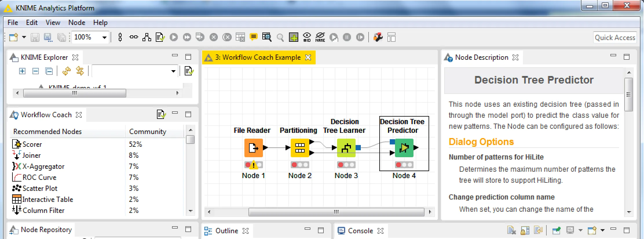The image size is (644, 239).
Task: Open the 100% zoom level dropdown
Action: [105, 37]
